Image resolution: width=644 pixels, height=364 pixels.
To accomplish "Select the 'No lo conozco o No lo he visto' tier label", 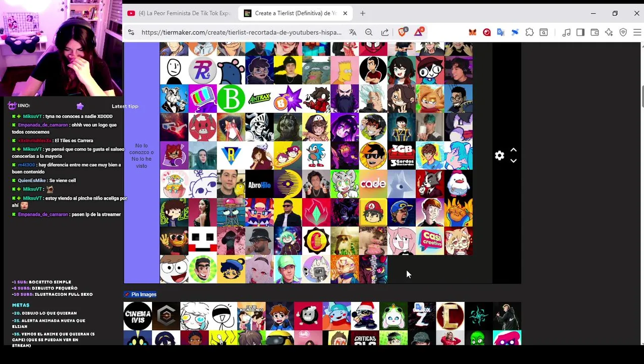I will pos(141,156).
